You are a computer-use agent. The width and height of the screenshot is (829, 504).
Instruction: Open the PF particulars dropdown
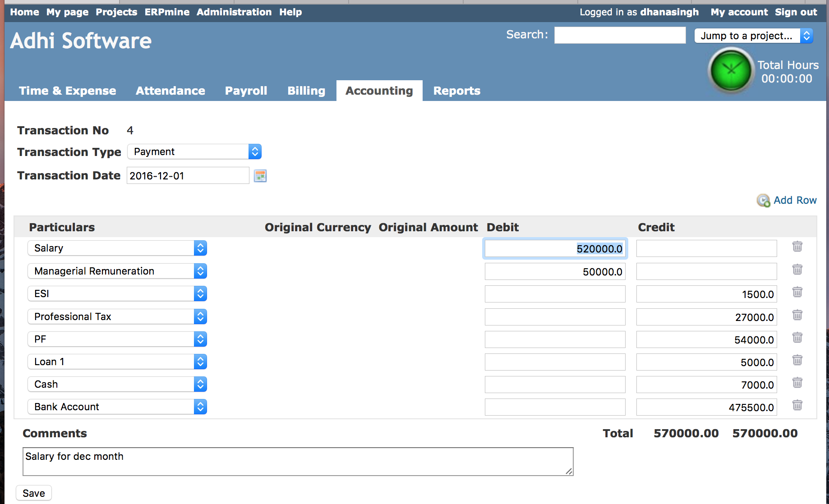point(117,339)
